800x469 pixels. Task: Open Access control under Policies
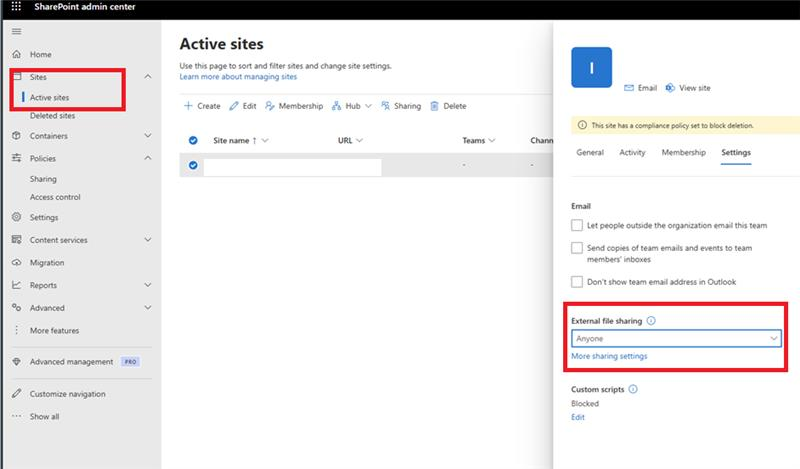[x=55, y=197]
